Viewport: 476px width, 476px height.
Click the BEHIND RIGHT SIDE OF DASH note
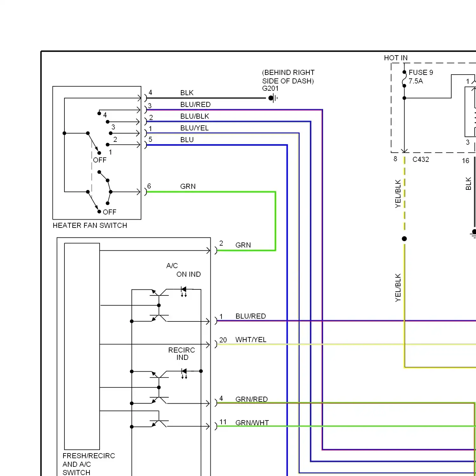[x=288, y=76]
